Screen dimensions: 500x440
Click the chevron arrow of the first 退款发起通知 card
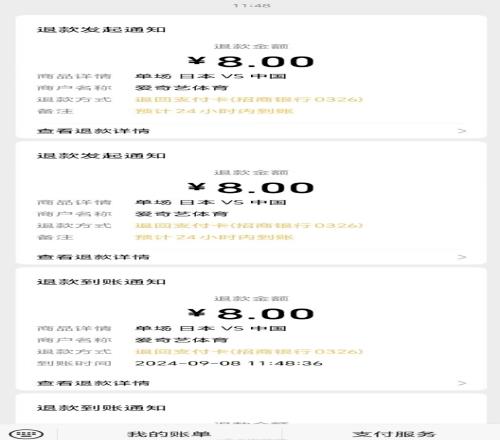point(462,131)
